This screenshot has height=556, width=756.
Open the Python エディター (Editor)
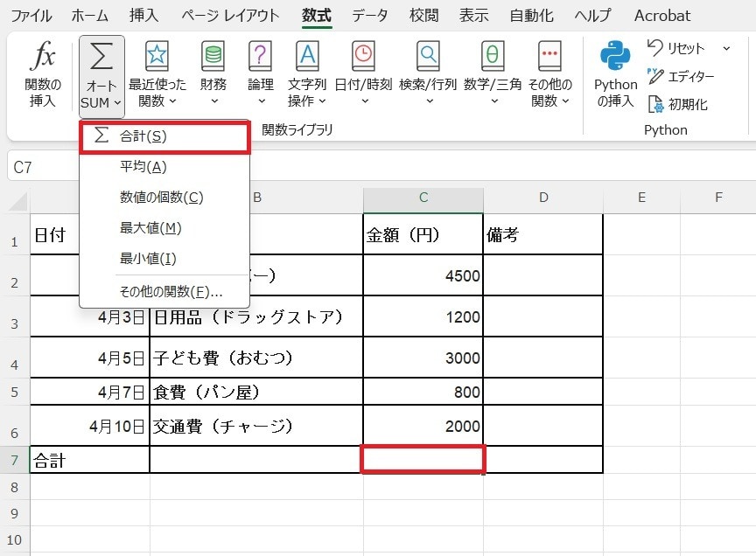[x=684, y=77]
